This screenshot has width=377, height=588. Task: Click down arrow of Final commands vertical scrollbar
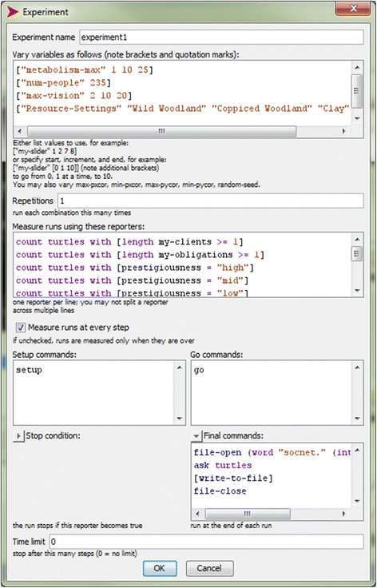coord(358,501)
